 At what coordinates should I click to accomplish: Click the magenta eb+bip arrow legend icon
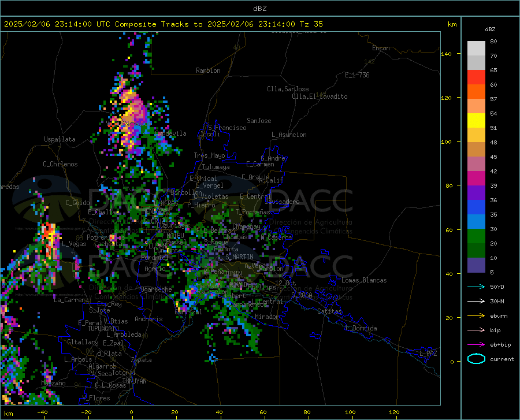tap(476, 345)
